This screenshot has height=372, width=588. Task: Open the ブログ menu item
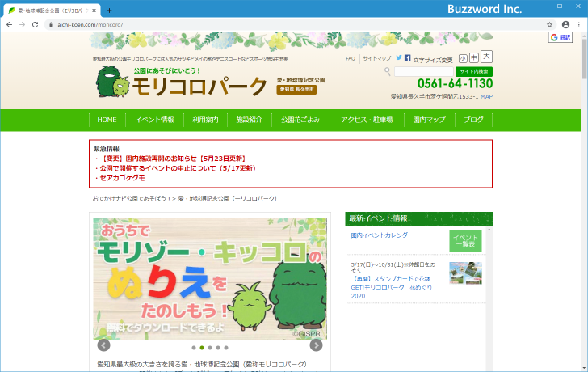473,120
